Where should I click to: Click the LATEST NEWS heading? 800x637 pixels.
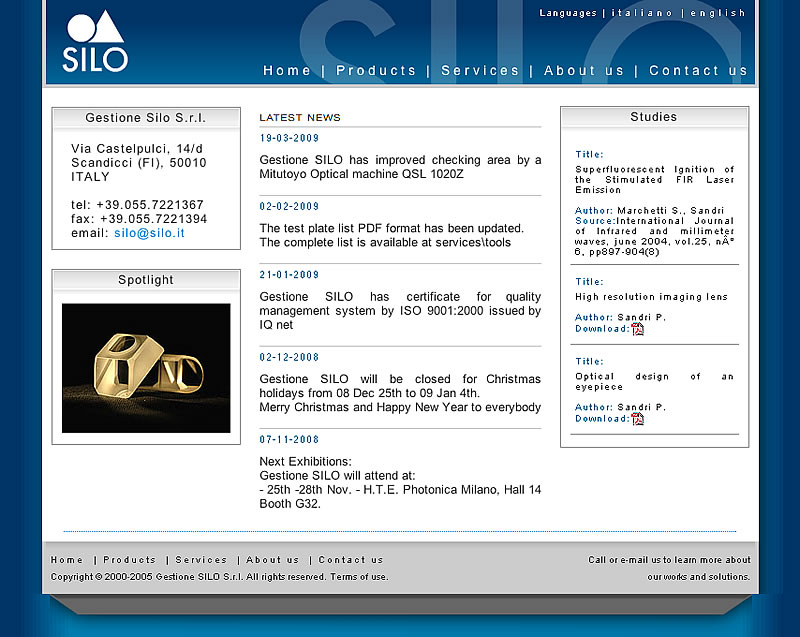[x=300, y=118]
